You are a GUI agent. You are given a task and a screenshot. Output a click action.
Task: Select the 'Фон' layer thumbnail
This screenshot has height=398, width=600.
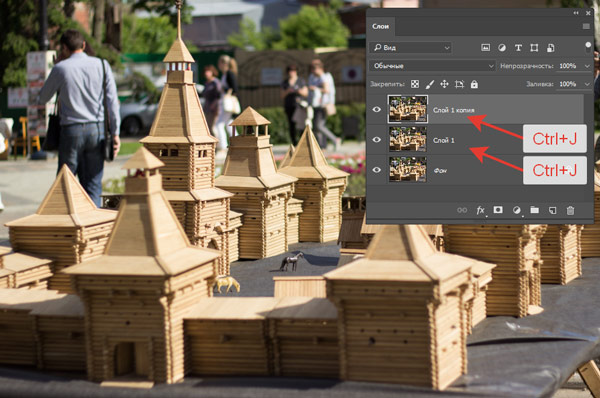click(x=408, y=169)
